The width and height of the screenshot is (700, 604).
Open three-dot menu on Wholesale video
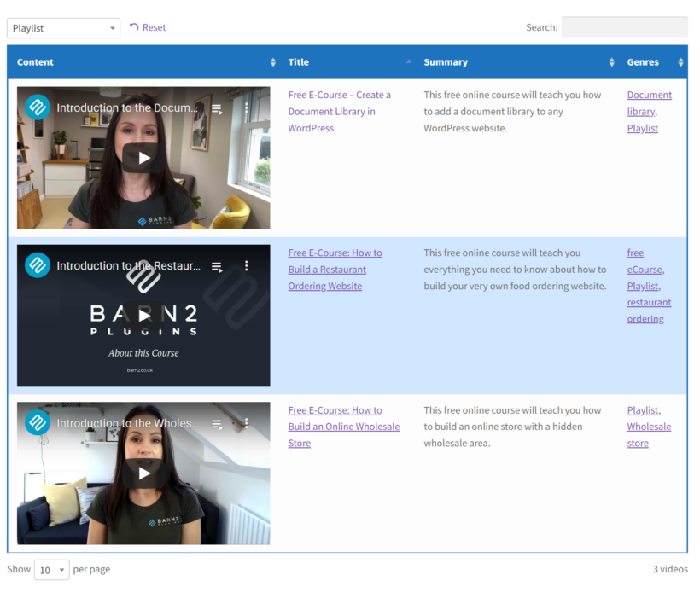pos(247,424)
